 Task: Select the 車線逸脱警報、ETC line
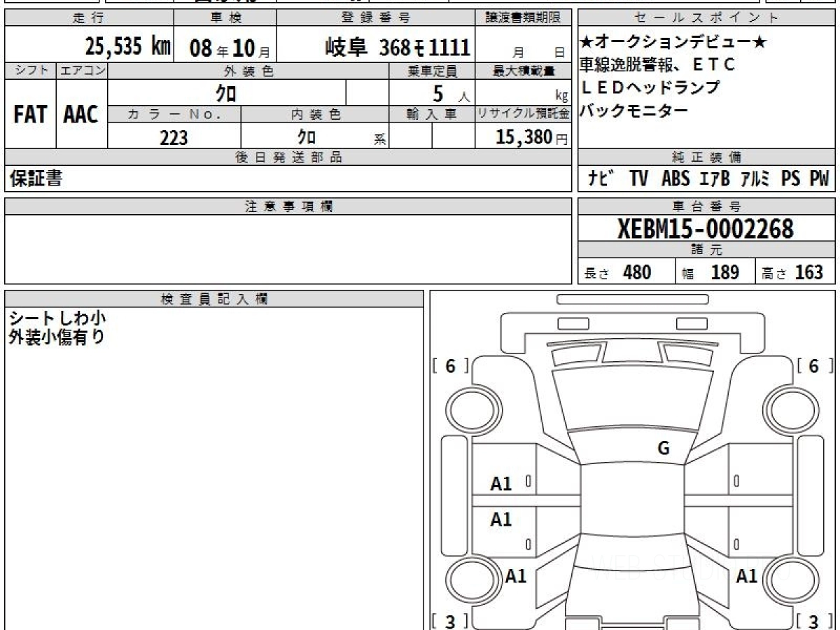click(658, 65)
